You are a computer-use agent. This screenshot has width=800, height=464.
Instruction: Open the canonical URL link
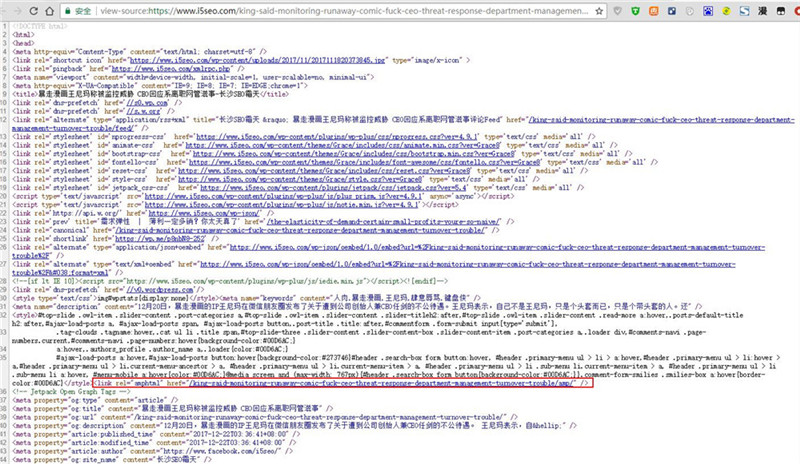pos(301,230)
